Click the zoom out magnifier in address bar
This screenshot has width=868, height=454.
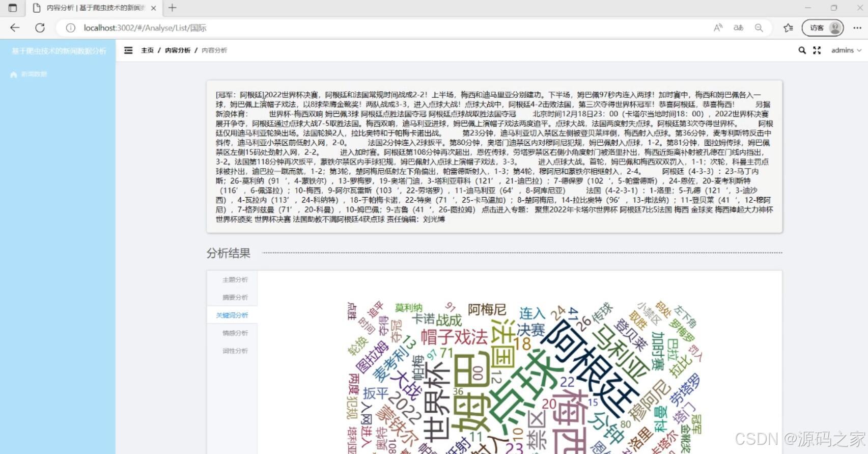pos(759,28)
